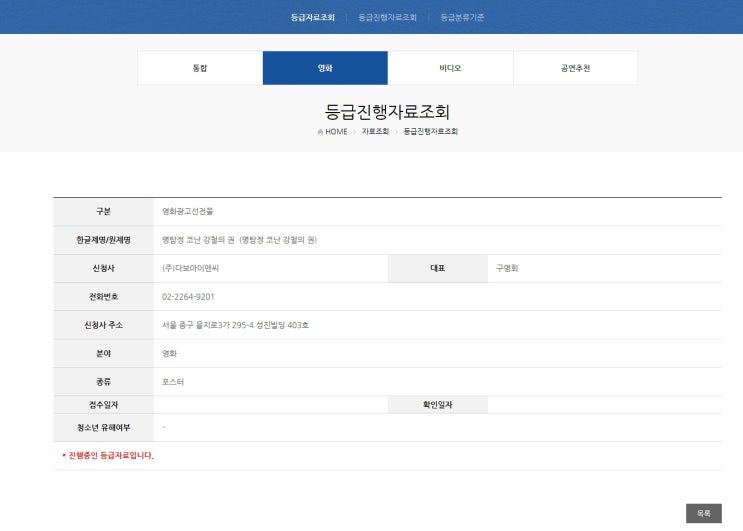Click the 신청사 row header
The image size is (743, 531).
[103, 268]
